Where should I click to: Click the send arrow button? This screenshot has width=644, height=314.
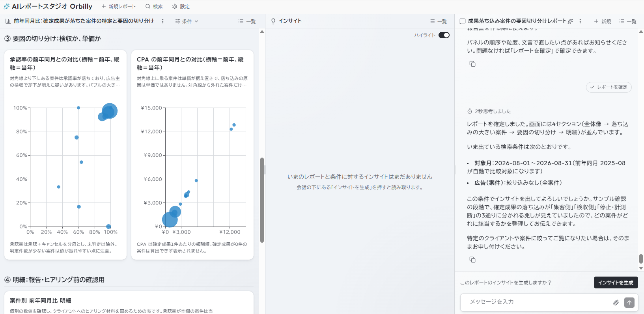[x=629, y=303]
